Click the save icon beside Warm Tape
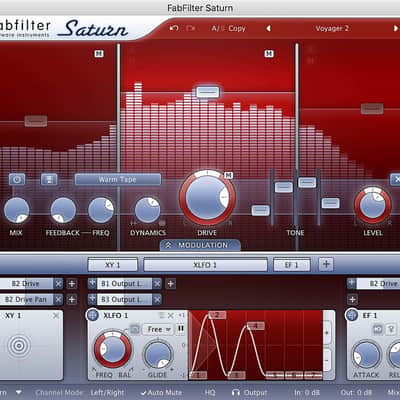 tap(49, 179)
